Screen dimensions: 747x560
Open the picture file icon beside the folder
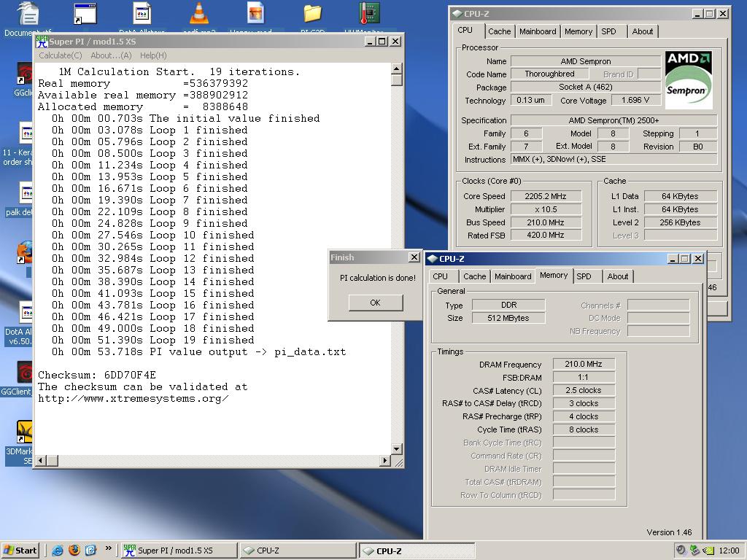click(256, 13)
